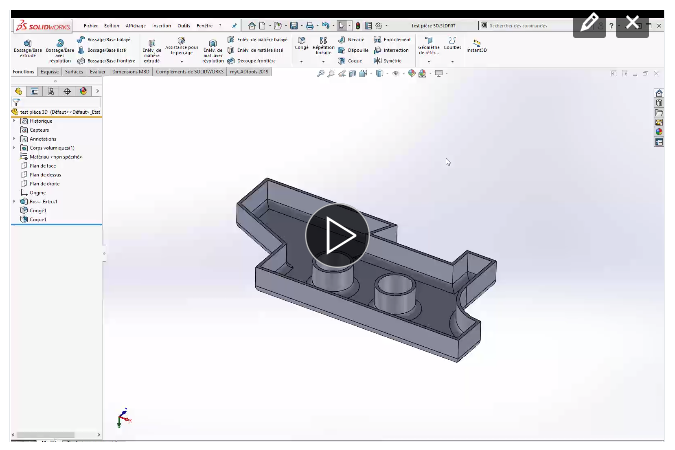The width and height of the screenshot is (675, 450).
Task: Open dropdown under Courbes
Action: click(x=452, y=62)
